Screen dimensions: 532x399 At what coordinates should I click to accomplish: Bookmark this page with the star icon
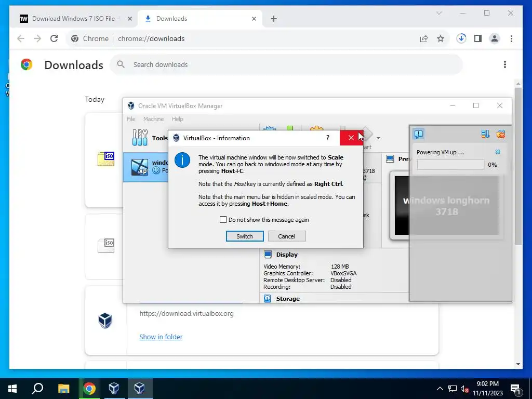click(x=441, y=38)
